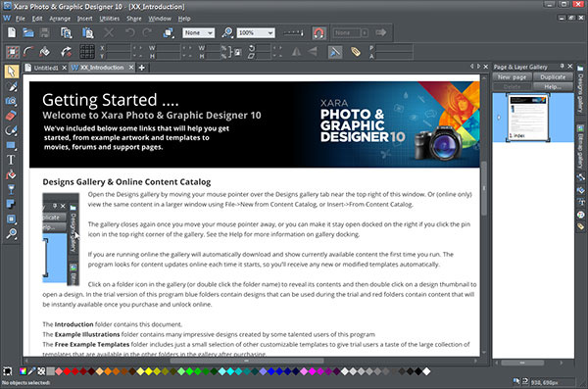The width and height of the screenshot is (588, 389).
Task: Toggle the lock aspect ratio button
Action: [237, 52]
